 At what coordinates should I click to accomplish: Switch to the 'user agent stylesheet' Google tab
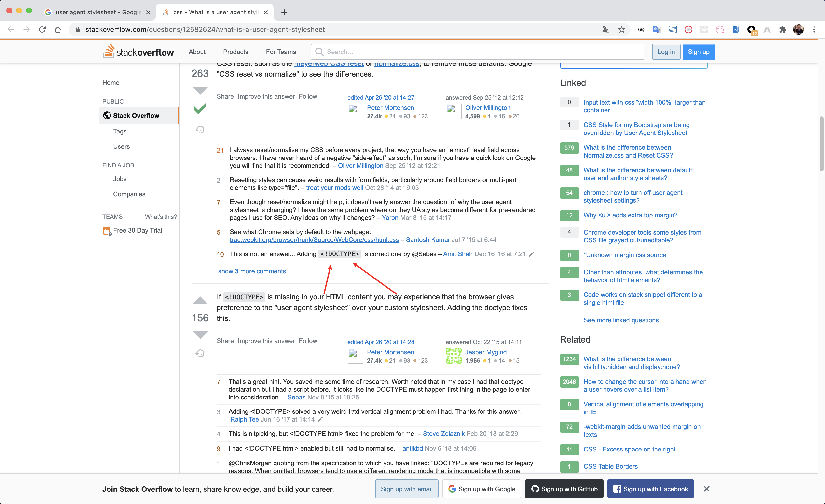[x=97, y=12]
